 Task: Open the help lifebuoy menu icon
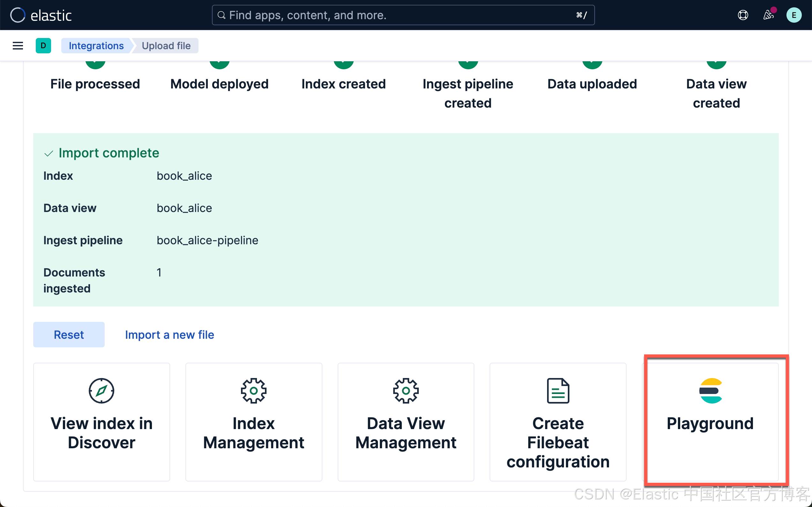pyautogui.click(x=743, y=15)
